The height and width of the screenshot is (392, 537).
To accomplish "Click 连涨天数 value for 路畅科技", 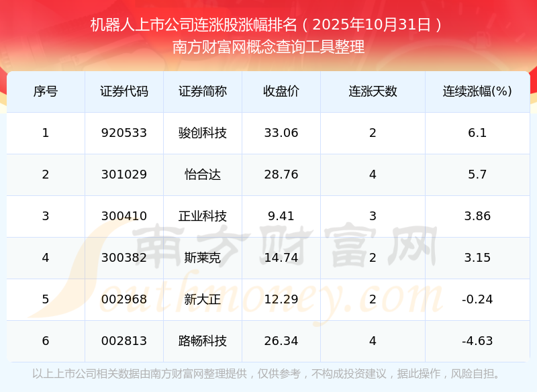I will pyautogui.click(x=373, y=341).
